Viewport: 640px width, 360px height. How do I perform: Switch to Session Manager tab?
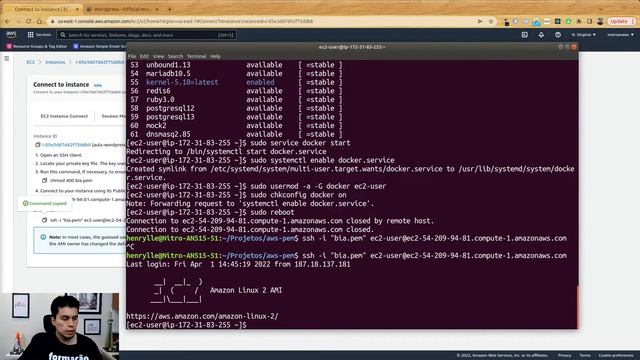(113, 116)
